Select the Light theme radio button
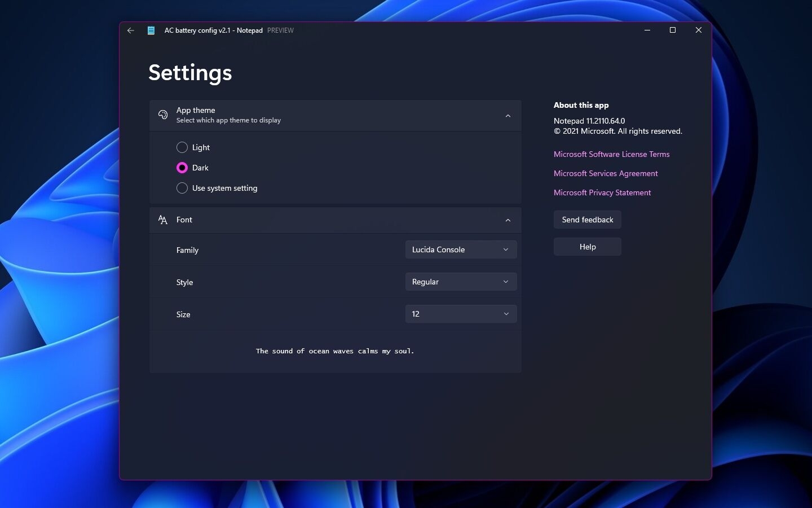 (182, 147)
